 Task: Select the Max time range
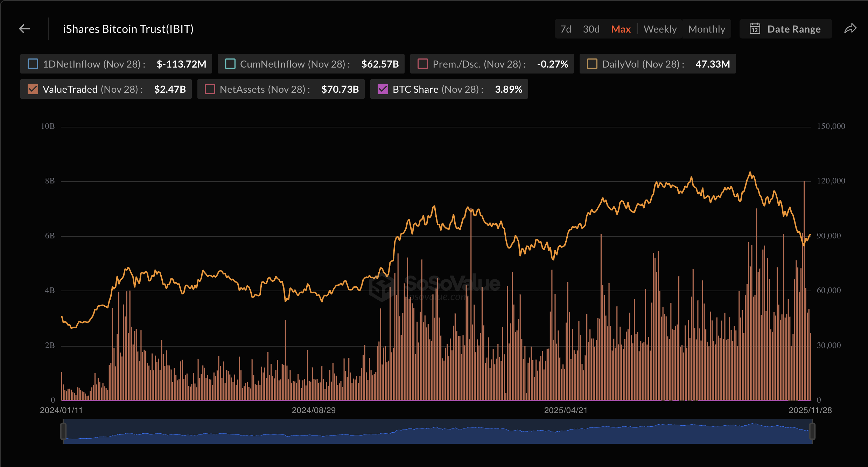pos(621,29)
